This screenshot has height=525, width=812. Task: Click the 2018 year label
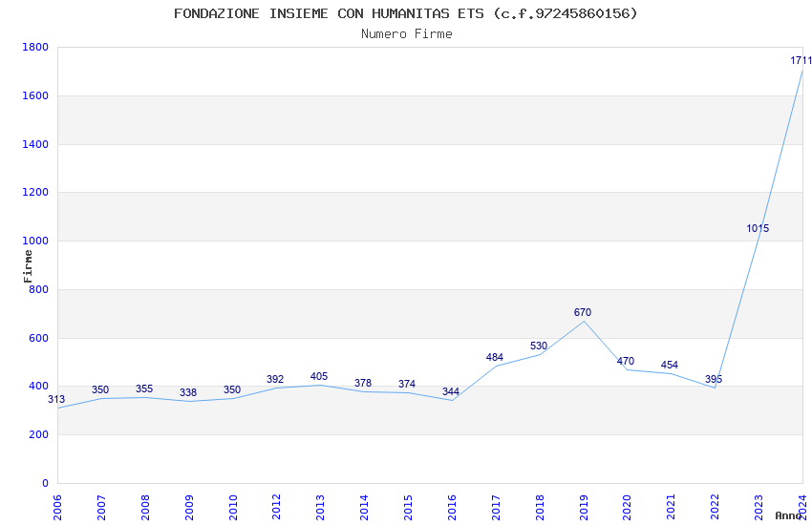540,508
